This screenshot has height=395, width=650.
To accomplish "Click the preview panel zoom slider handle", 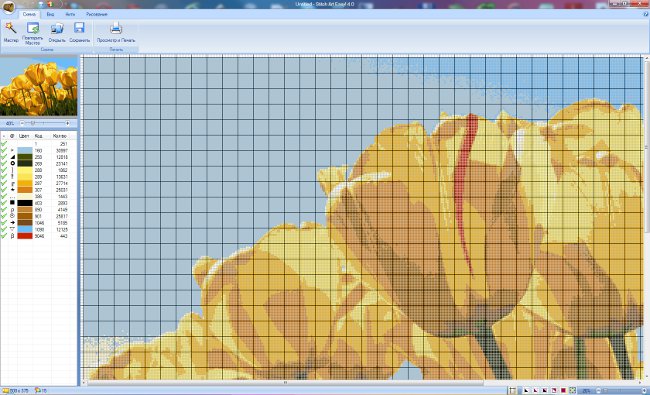I will (33, 124).
